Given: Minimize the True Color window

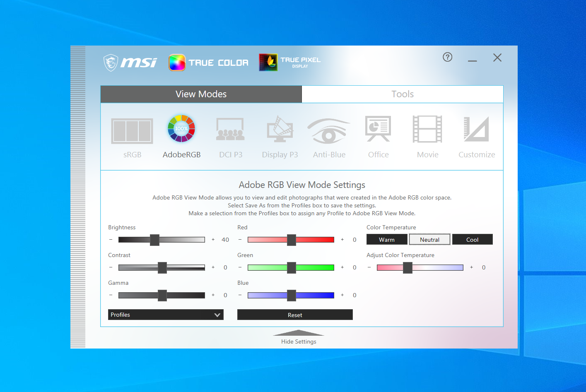Looking at the screenshot, I should 473,60.
